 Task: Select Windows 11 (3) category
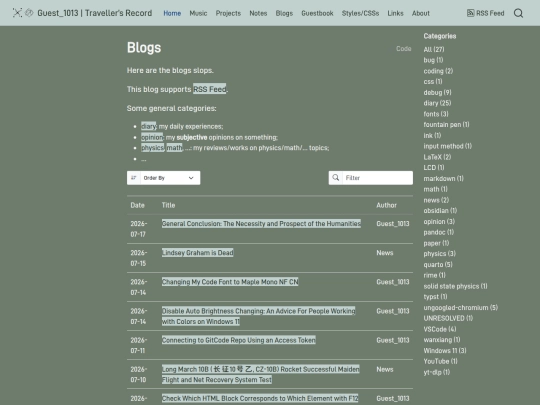445,351
